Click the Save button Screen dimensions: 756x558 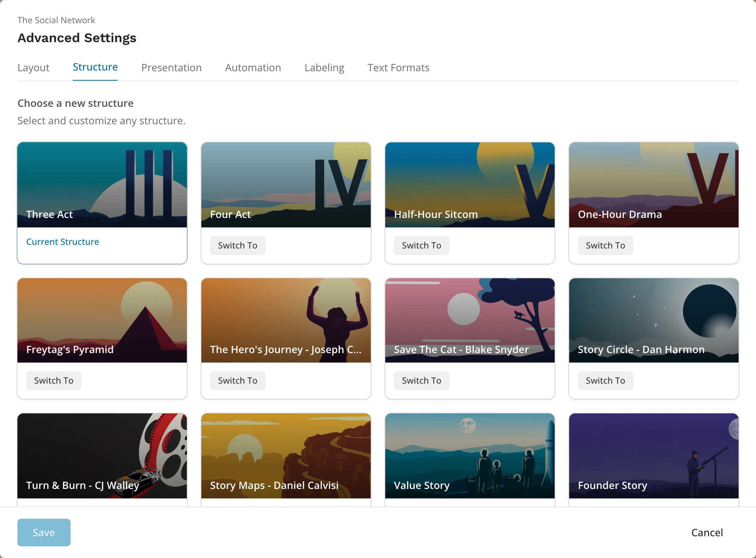pyautogui.click(x=44, y=533)
